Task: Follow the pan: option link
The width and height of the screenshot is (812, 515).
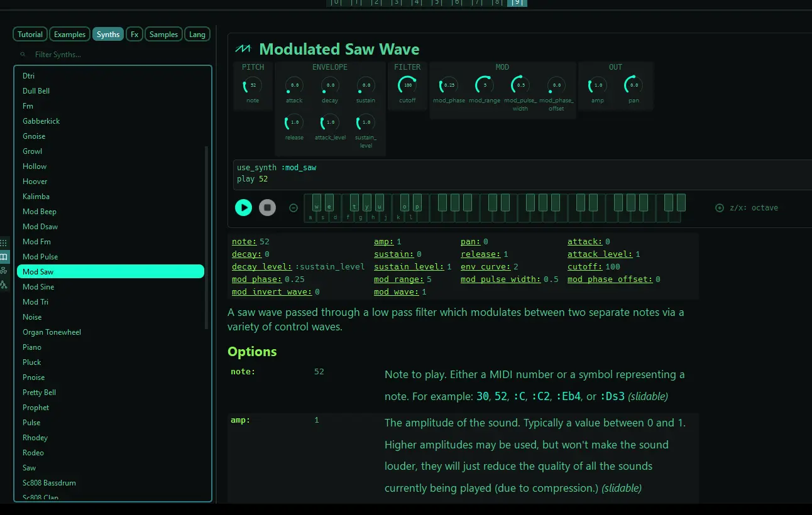Action: tap(471, 242)
